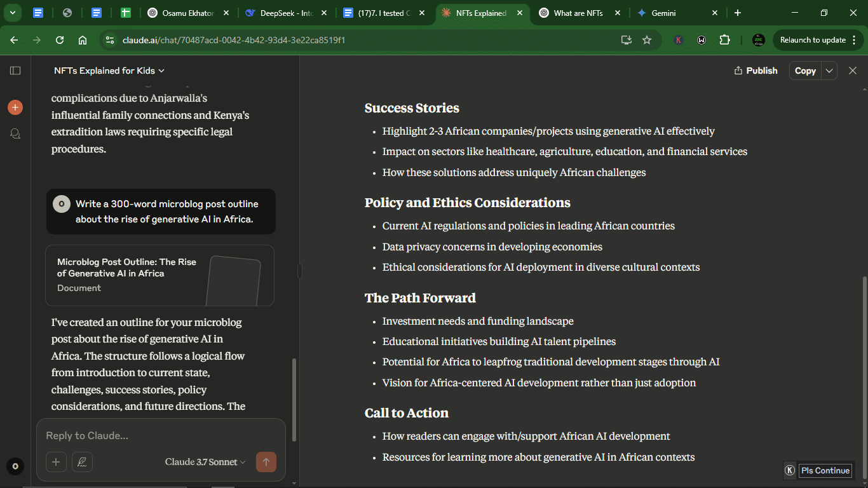Expand the Copy options dropdown arrow
This screenshot has width=868, height=488.
pos(829,71)
